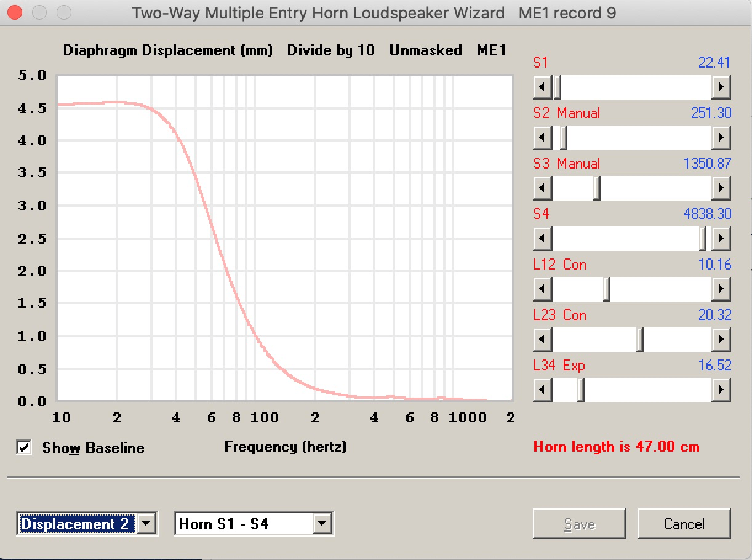Click the S1 slider left arrow
This screenshot has height=560, width=752.
[x=542, y=87]
